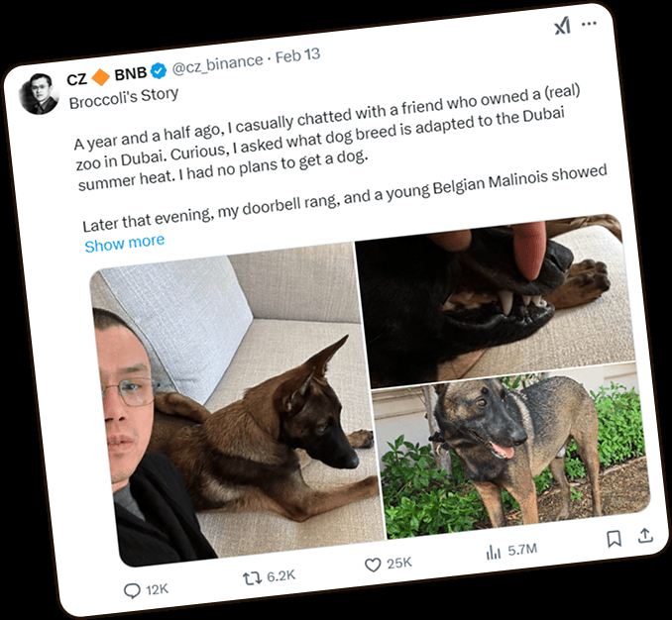Click the orange diamond BNB icon
This screenshot has width=672, height=620.
click(101, 76)
